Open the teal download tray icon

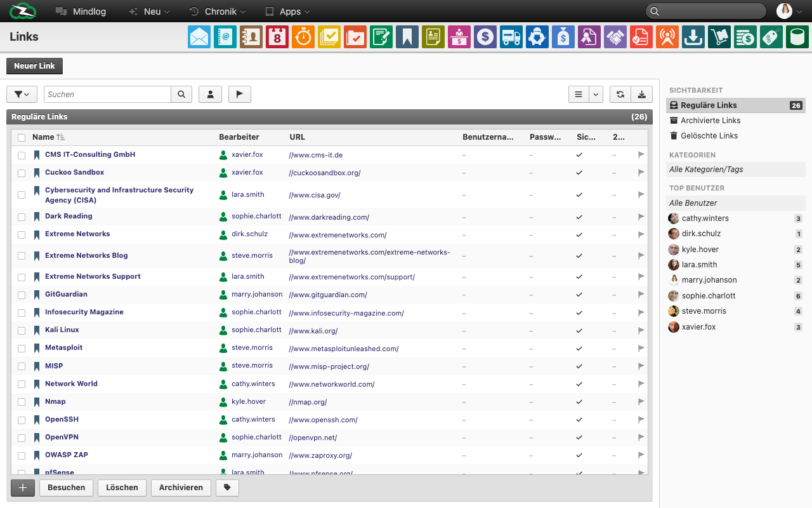693,37
